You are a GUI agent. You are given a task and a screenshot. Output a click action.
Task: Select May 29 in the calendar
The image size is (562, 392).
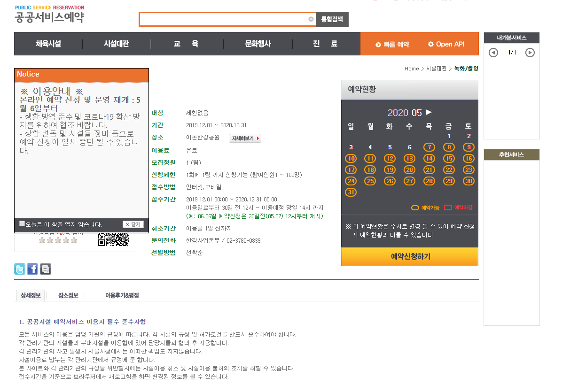click(449, 181)
